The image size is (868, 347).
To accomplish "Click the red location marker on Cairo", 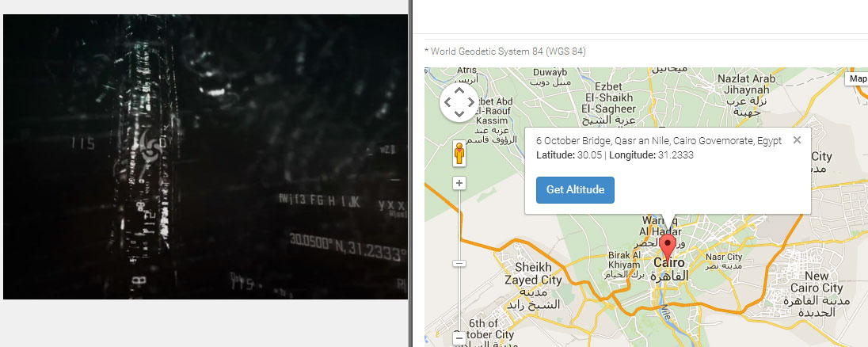I will (668, 247).
